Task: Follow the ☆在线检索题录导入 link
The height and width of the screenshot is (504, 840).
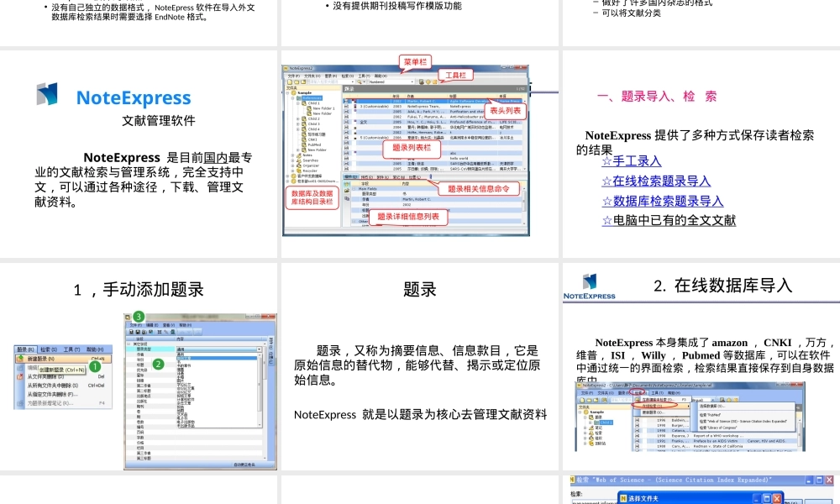Action: click(656, 181)
